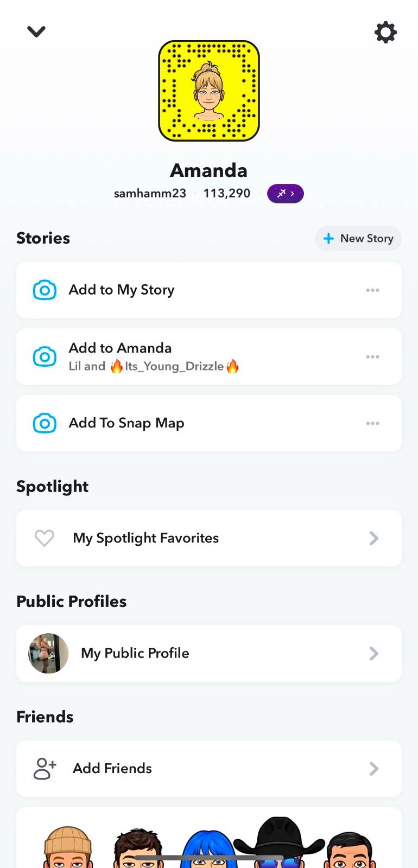Open settings via the gear icon

pyautogui.click(x=385, y=33)
